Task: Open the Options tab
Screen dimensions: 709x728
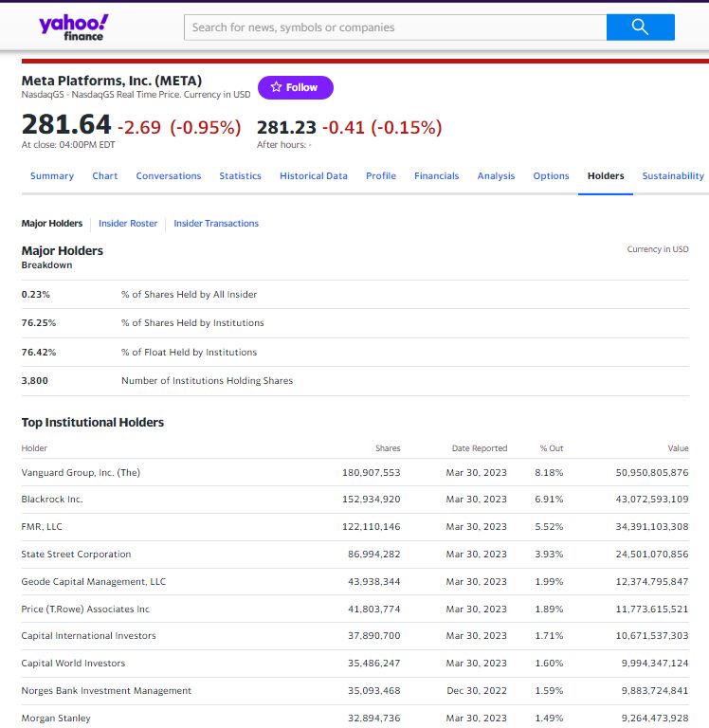Action: click(551, 176)
